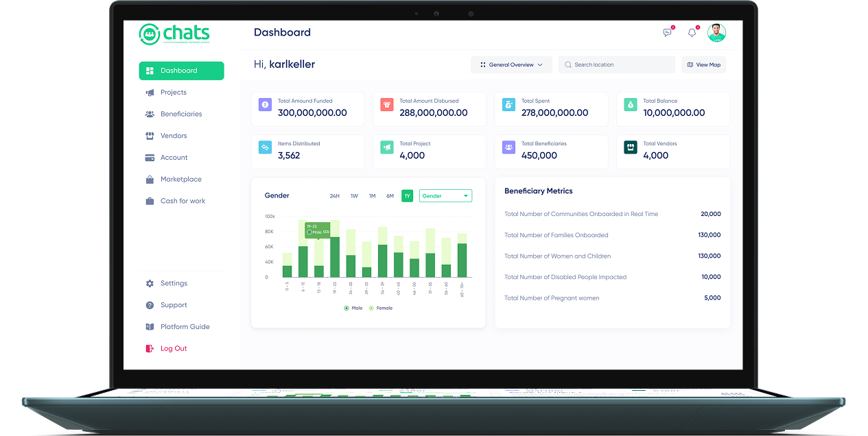Click the Total Amount Disbursed icon
868x436 pixels.
point(386,105)
